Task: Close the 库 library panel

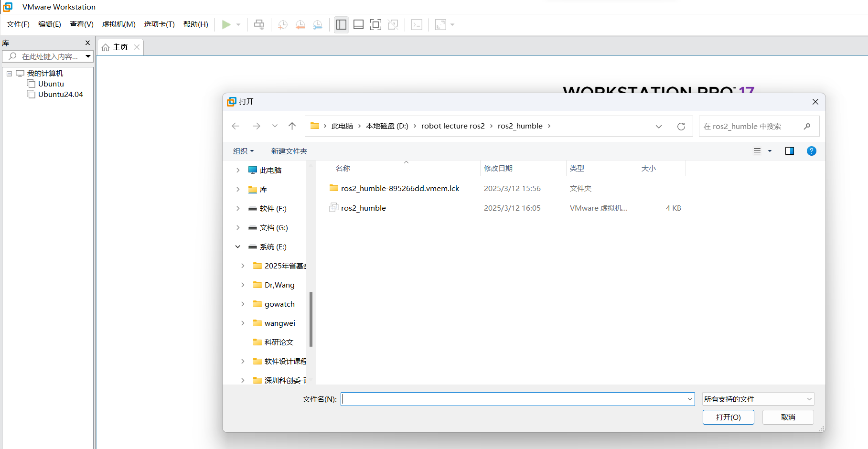Action: tap(87, 43)
